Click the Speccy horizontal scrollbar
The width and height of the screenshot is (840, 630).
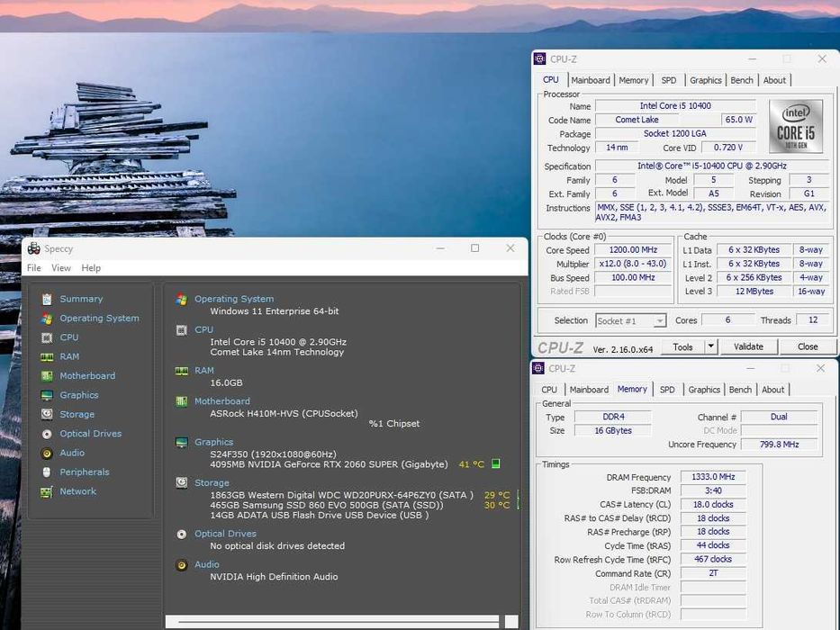(x=332, y=621)
